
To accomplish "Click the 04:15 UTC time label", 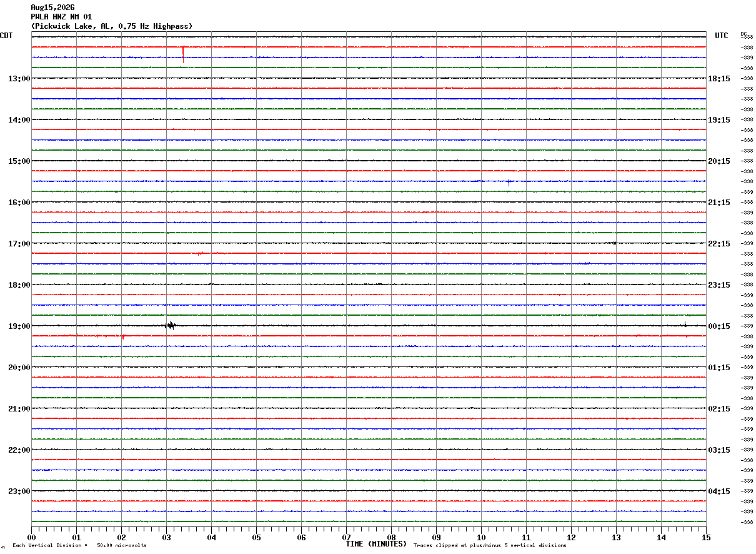I will pyautogui.click(x=719, y=491).
